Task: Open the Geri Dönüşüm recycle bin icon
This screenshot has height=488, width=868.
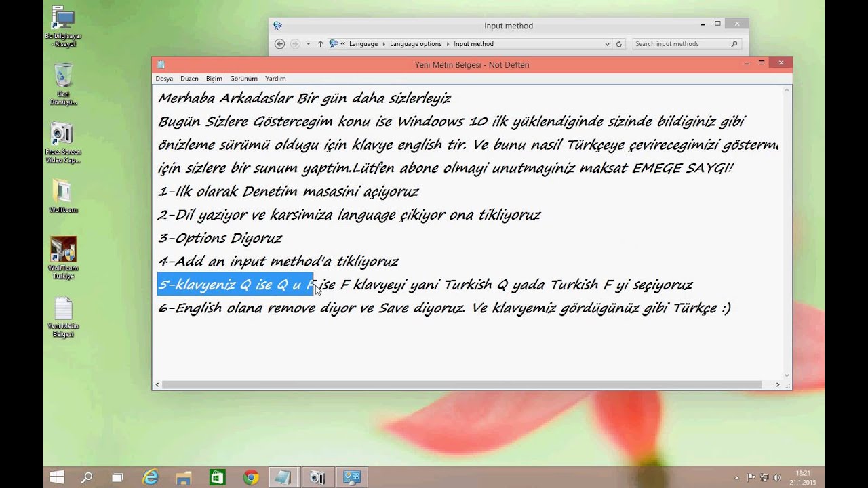Action: 63,84
